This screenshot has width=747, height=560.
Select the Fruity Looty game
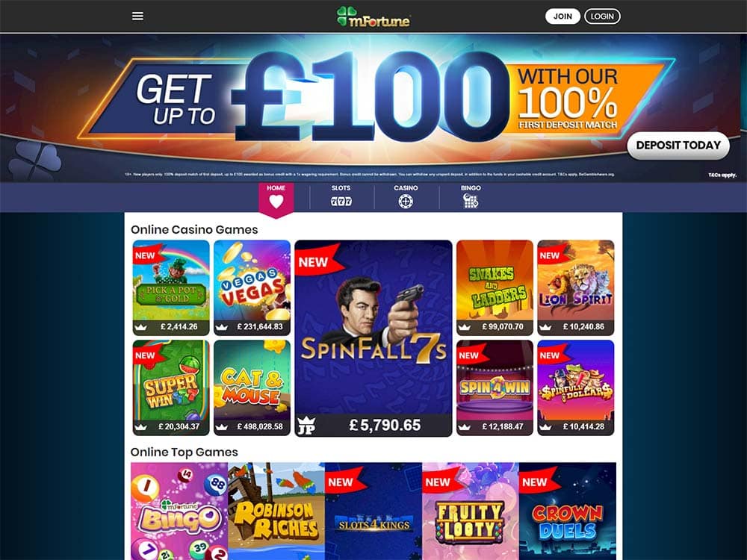pyautogui.click(x=470, y=511)
